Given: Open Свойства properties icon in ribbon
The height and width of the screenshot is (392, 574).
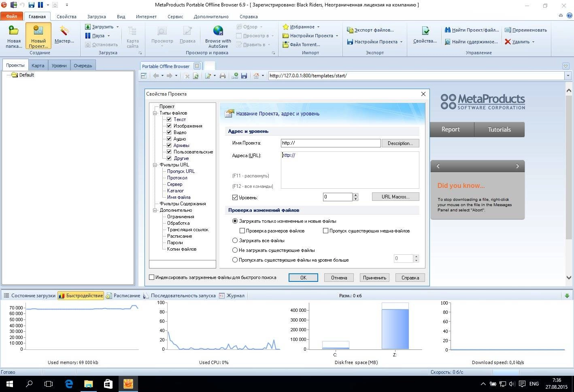Looking at the screenshot, I should 425,31.
